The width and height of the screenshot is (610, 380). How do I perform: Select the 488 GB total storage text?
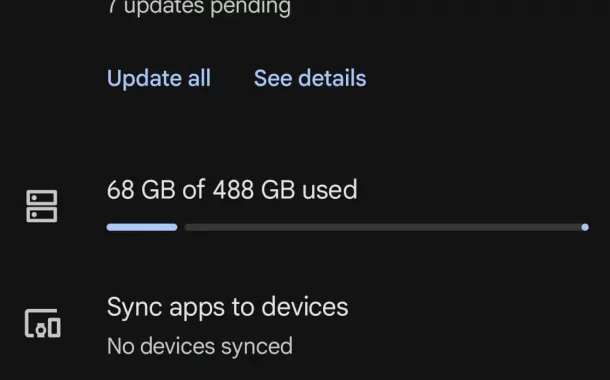(254, 190)
